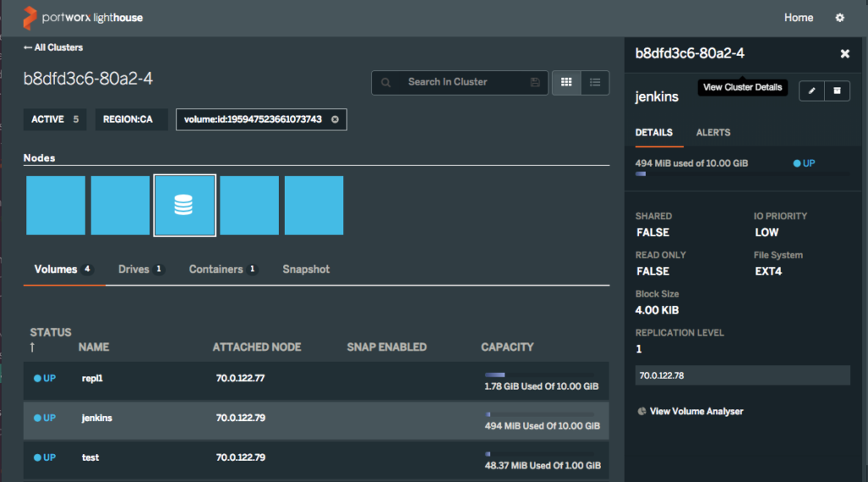Open View Volume Analyser link
This screenshot has width=868, height=482.
click(x=695, y=412)
